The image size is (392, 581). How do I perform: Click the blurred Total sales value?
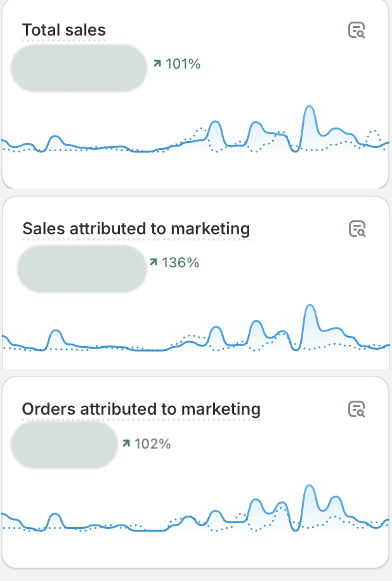(x=79, y=68)
